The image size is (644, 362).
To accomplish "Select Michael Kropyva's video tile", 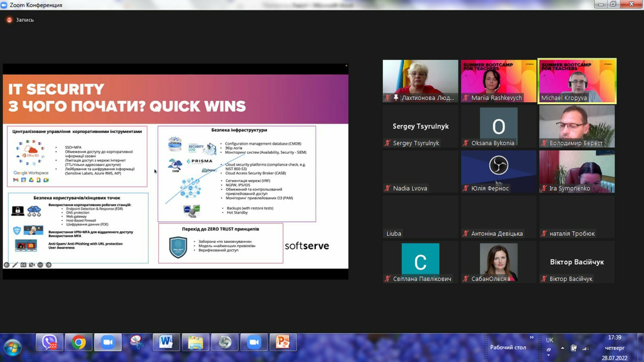I will click(577, 81).
